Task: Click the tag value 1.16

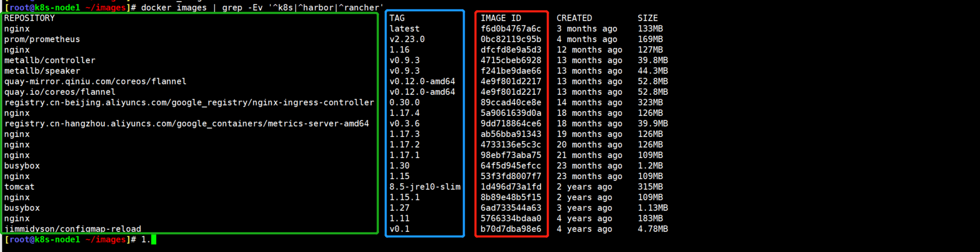Action: click(400, 50)
